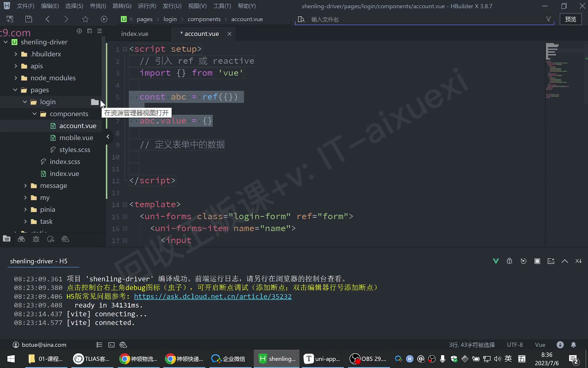Collapse sidebar with the left chevron handle
Screen dimensions: 588x368
[x=108, y=137]
